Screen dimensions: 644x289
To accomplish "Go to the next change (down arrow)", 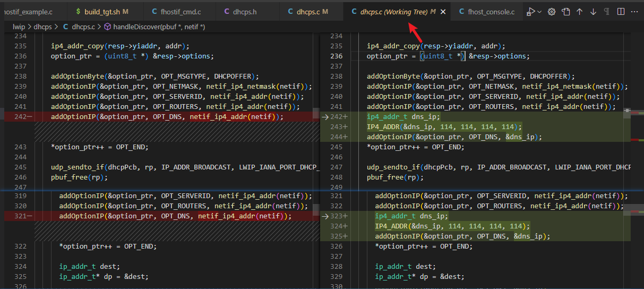I will [593, 12].
